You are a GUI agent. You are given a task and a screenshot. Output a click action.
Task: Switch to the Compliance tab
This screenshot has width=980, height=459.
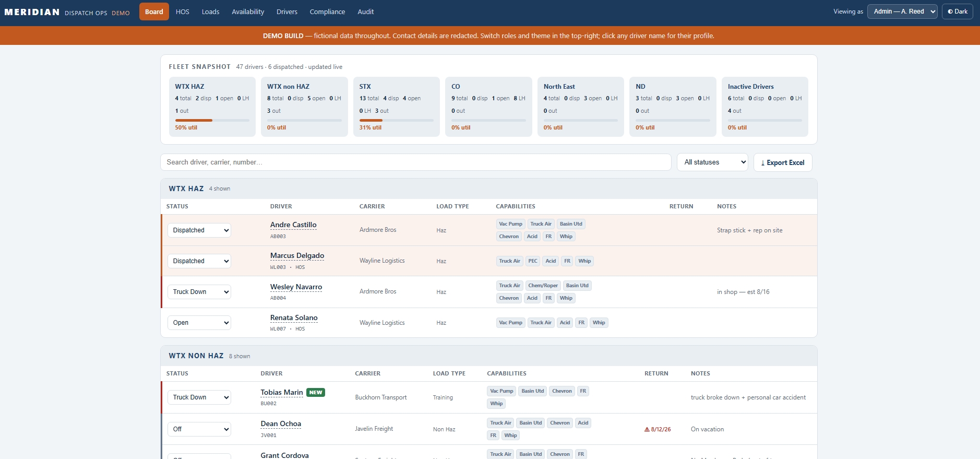tap(327, 11)
